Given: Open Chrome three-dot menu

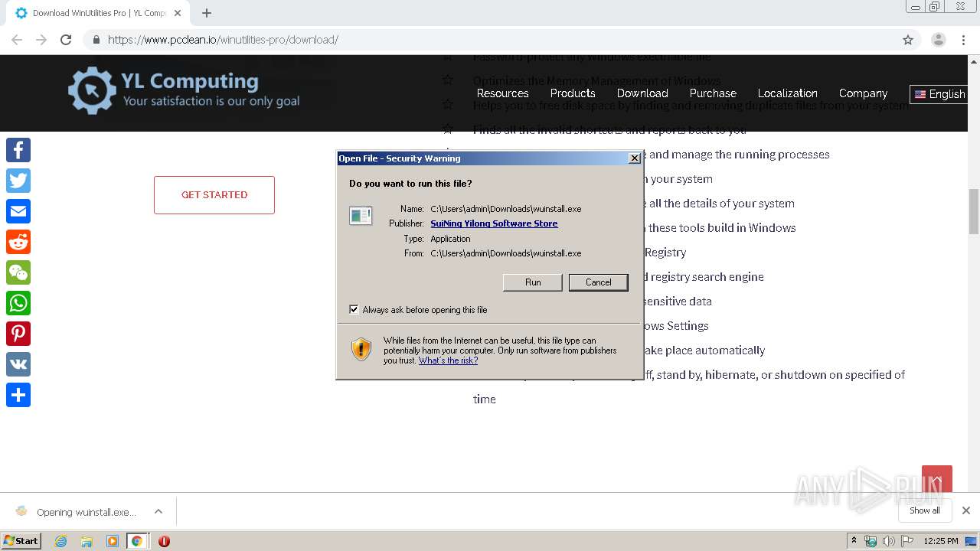Looking at the screenshot, I should [963, 40].
